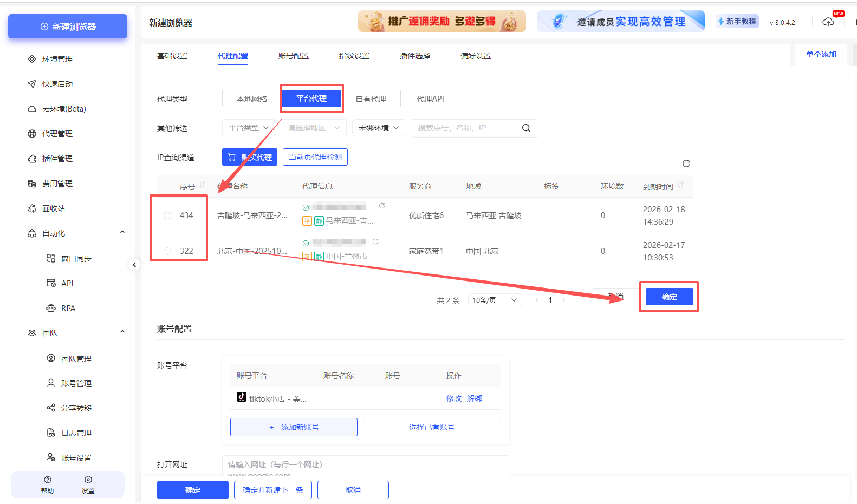
Task: Refresh proxy info icon in row 322
Action: click(x=375, y=241)
